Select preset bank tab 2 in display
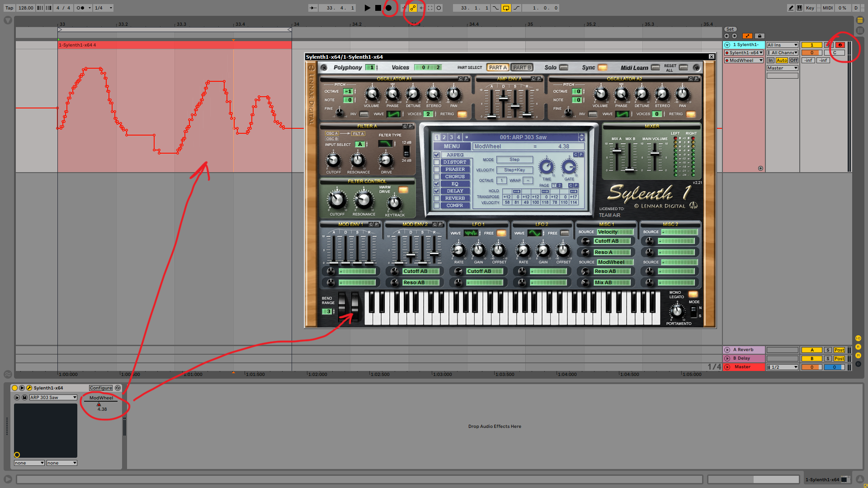This screenshot has height=488, width=868. [x=444, y=137]
